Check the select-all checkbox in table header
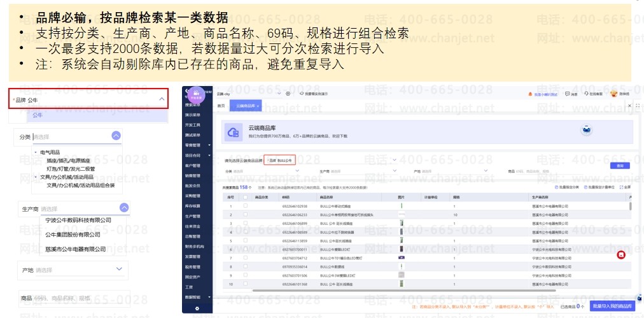This screenshot has height=318, width=644. point(245,198)
